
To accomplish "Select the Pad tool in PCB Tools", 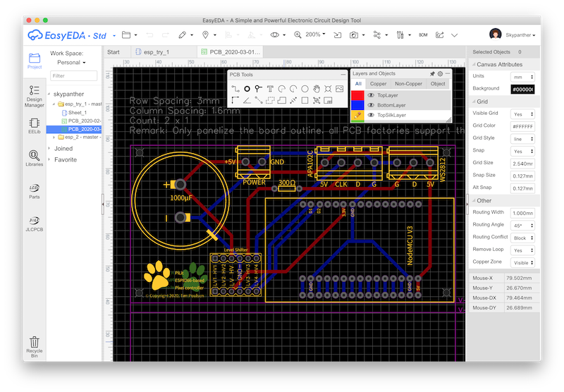I will click(247, 88).
